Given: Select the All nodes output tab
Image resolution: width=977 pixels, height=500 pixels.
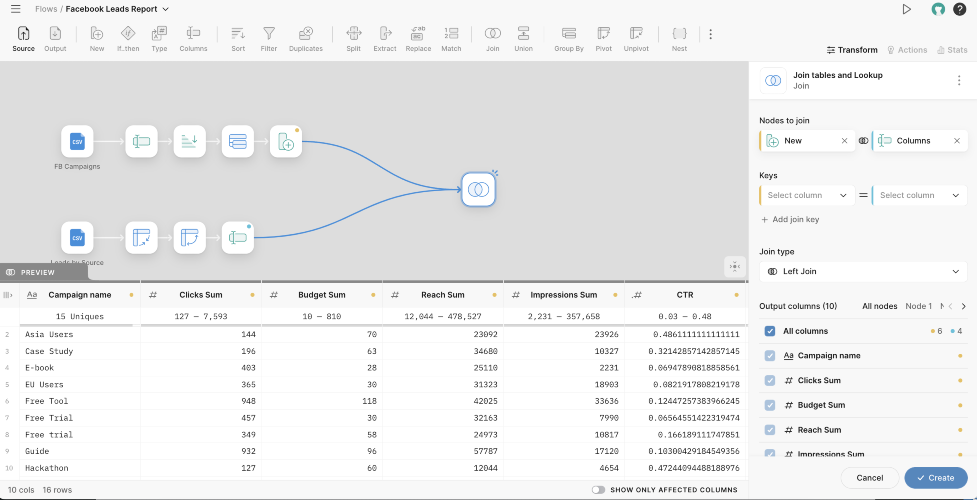Looking at the screenshot, I should [880, 306].
